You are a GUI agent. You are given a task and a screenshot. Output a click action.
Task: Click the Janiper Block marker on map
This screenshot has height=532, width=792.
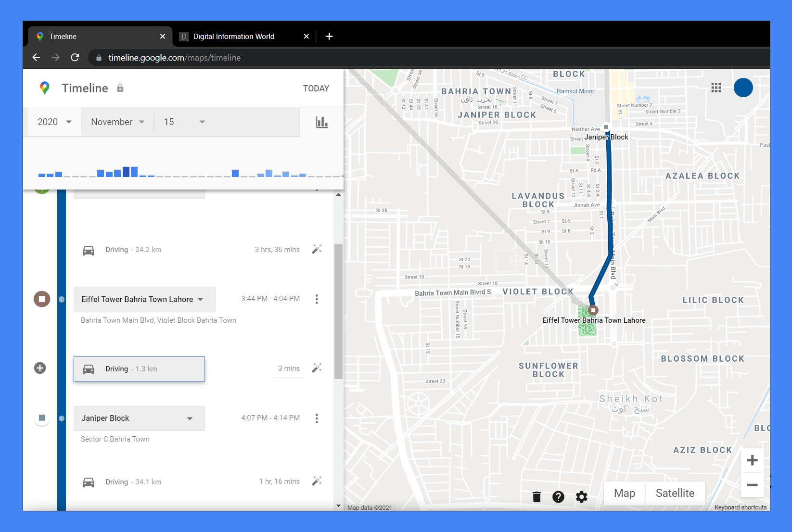pos(606,127)
